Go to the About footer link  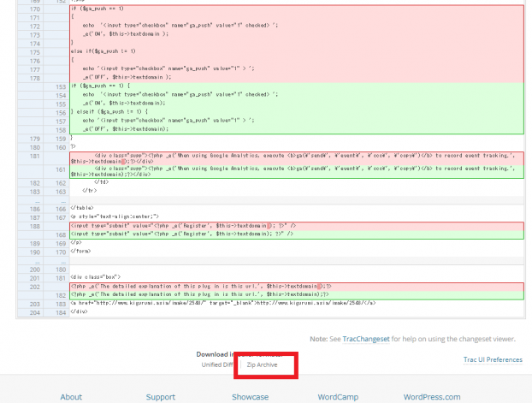tap(71, 397)
